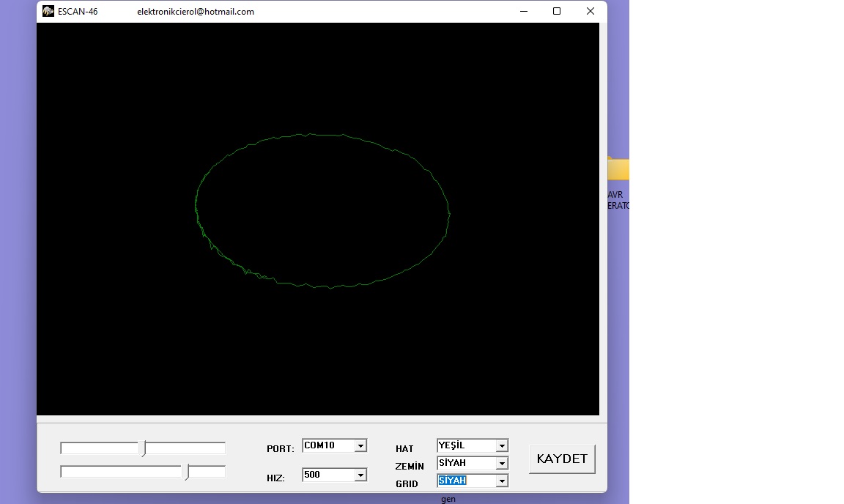Click the highlighted SİYAH value in GRID box

pyautogui.click(x=452, y=481)
